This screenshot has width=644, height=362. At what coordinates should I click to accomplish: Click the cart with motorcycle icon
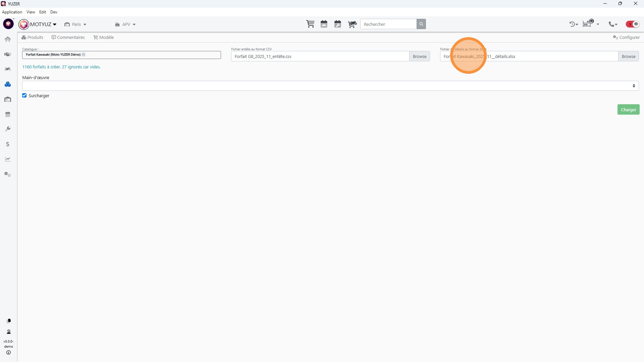tap(352, 24)
